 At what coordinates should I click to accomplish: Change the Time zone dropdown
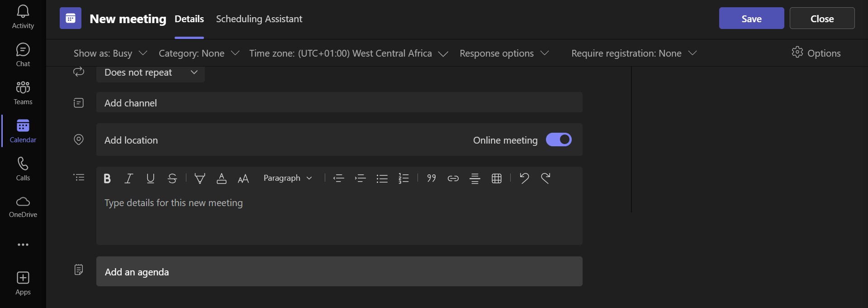349,53
